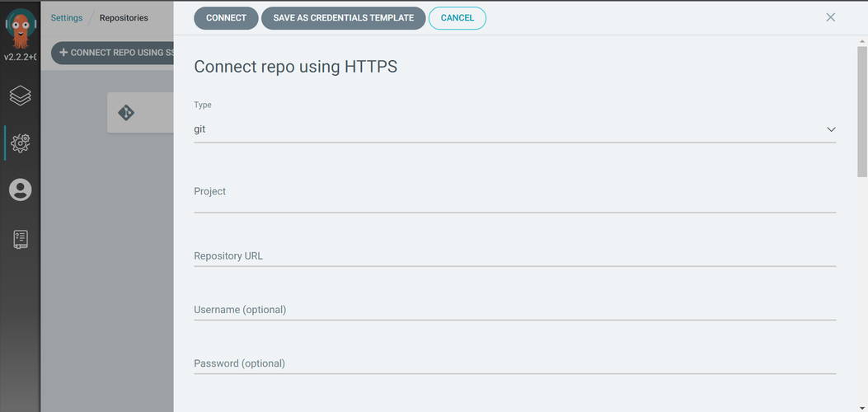This screenshot has width=868, height=412.
Task: Click the CONNECT button
Action: pyautogui.click(x=226, y=17)
